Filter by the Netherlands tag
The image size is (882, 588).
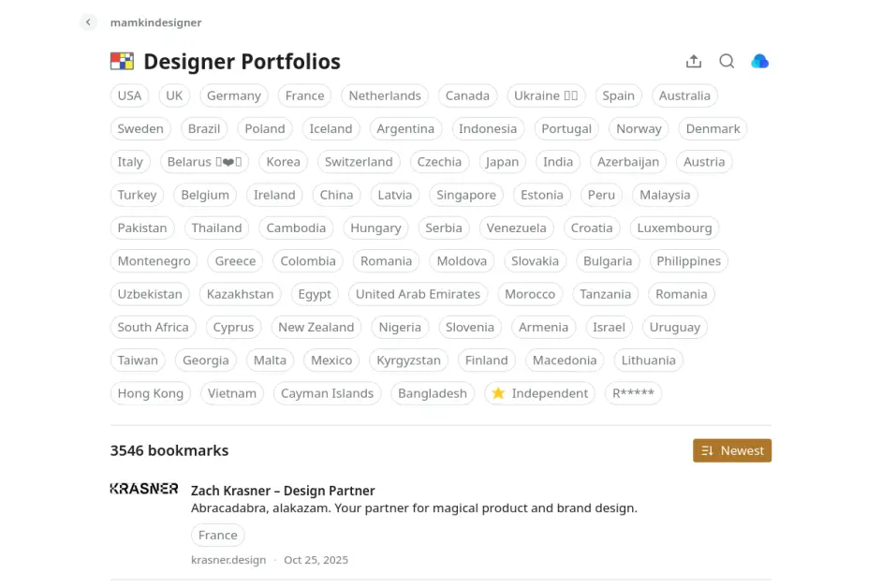[385, 96]
